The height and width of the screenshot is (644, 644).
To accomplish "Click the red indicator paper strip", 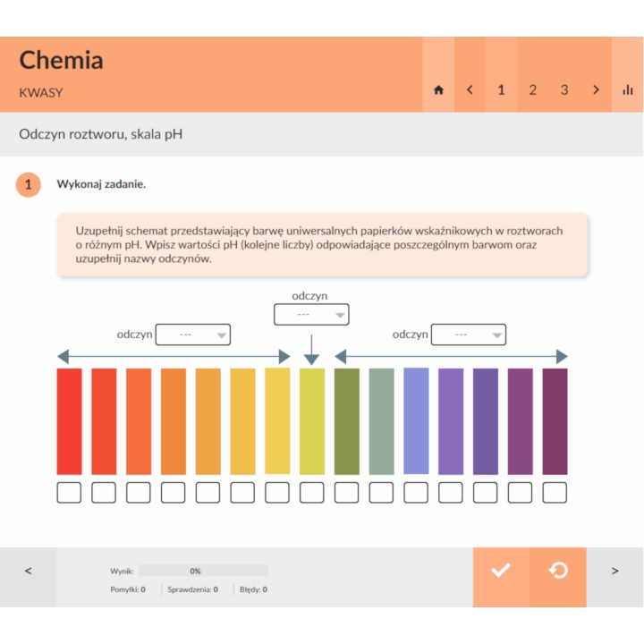I will (x=69, y=420).
